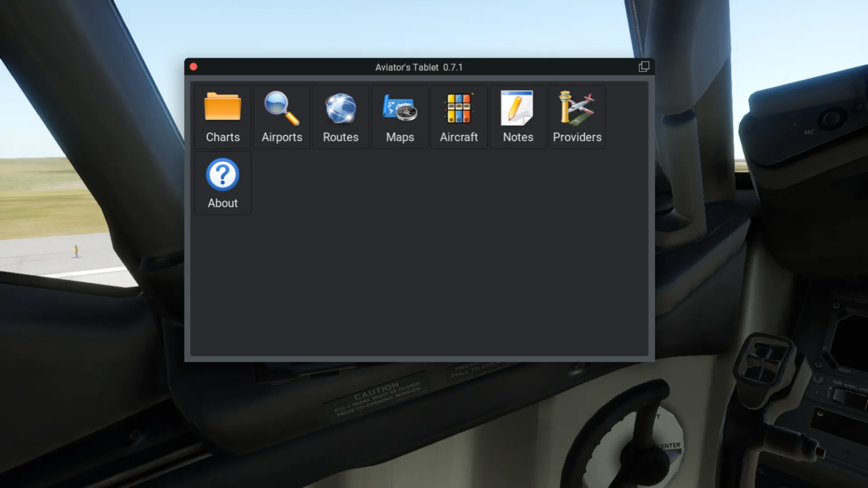
Task: Choose the "Aircraft" label
Action: 459,137
